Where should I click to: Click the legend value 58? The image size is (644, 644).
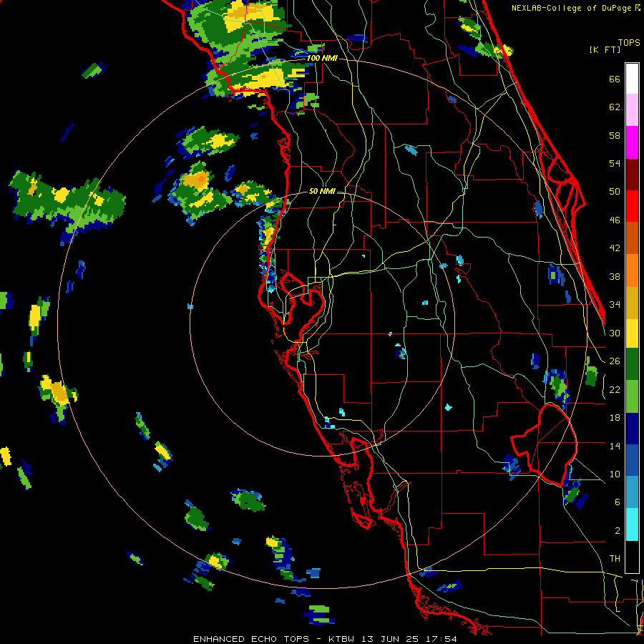[615, 135]
